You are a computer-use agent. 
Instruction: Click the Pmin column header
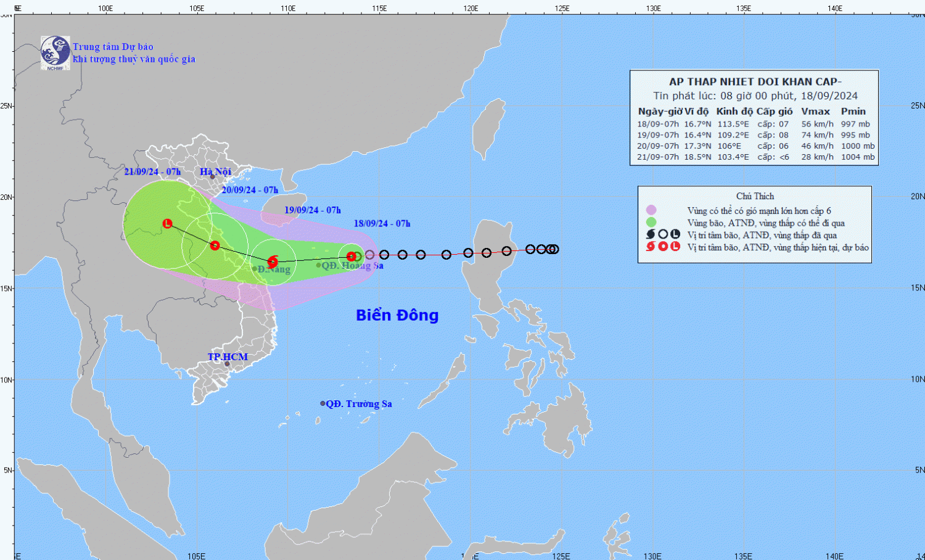point(853,112)
